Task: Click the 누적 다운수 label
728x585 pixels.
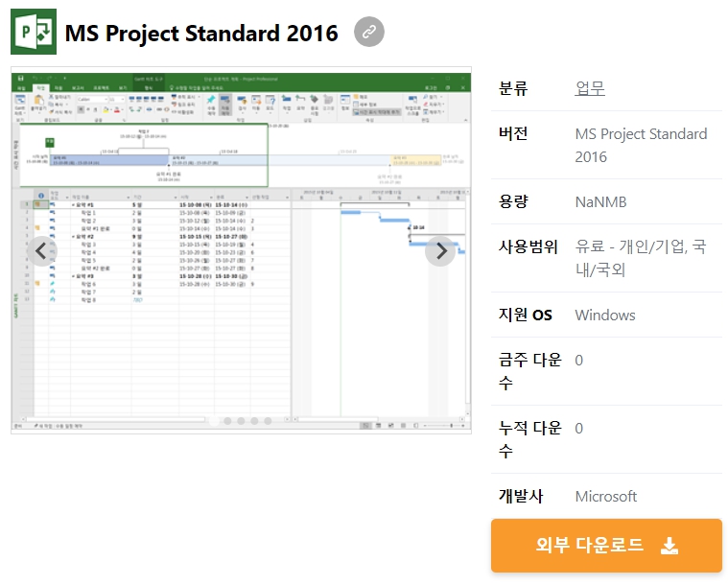Action: point(529,439)
